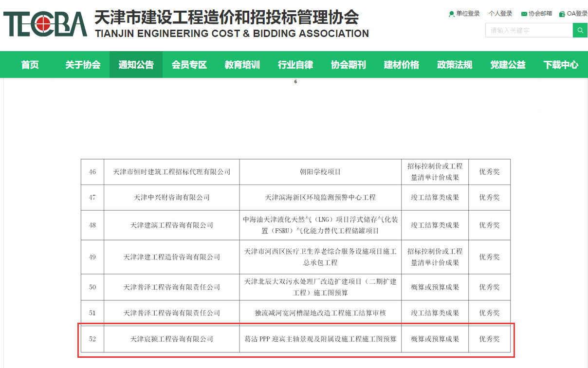
Task: Click row number 47 cell
Action: pyautogui.click(x=92, y=197)
